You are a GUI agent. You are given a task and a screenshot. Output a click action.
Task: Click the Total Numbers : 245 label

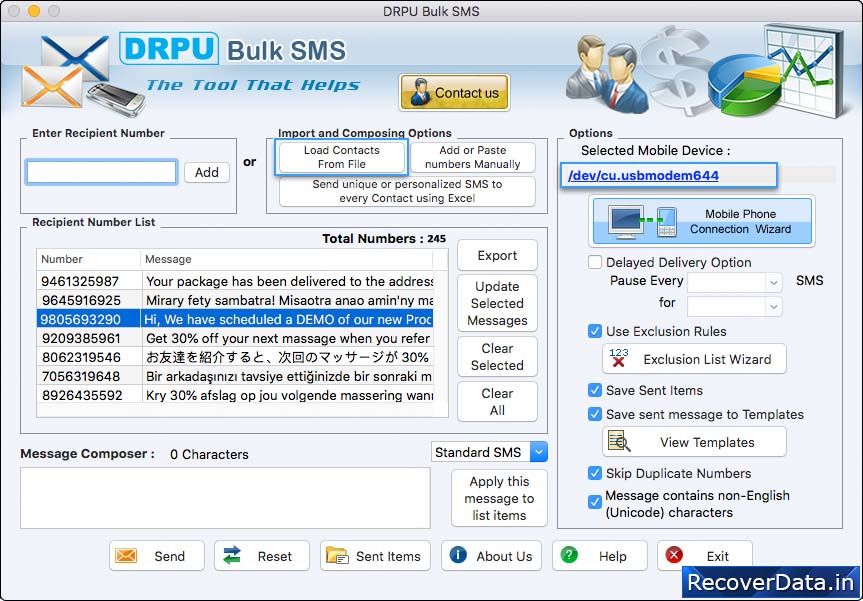(x=384, y=238)
